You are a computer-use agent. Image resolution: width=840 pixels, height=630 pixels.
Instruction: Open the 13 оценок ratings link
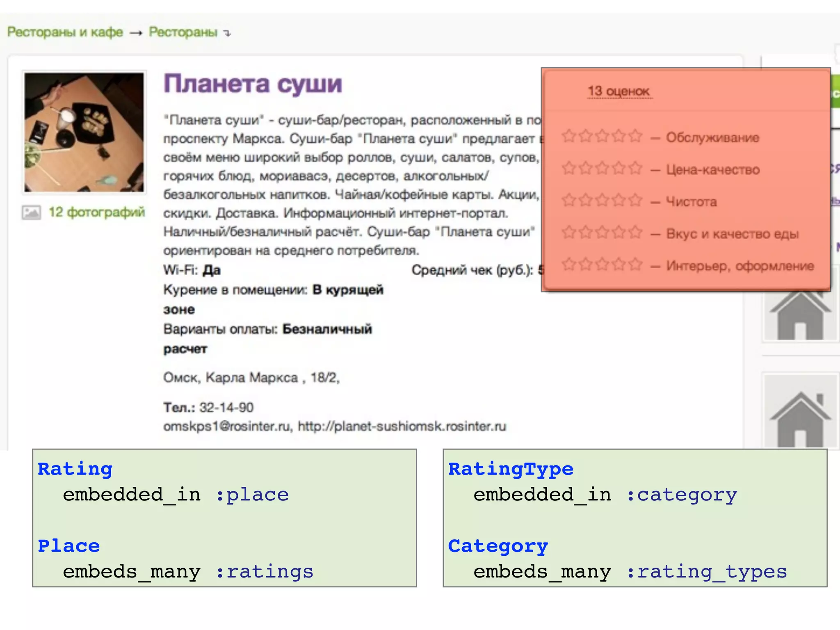[619, 91]
